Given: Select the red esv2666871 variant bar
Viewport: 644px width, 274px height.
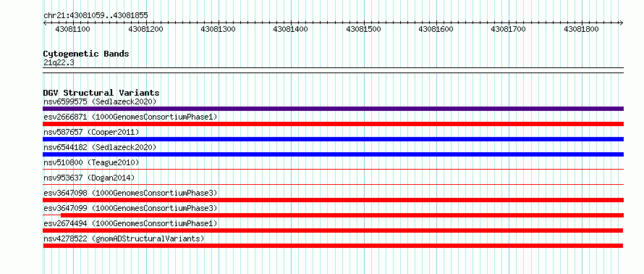Looking at the screenshot, I should pyautogui.click(x=333, y=124).
